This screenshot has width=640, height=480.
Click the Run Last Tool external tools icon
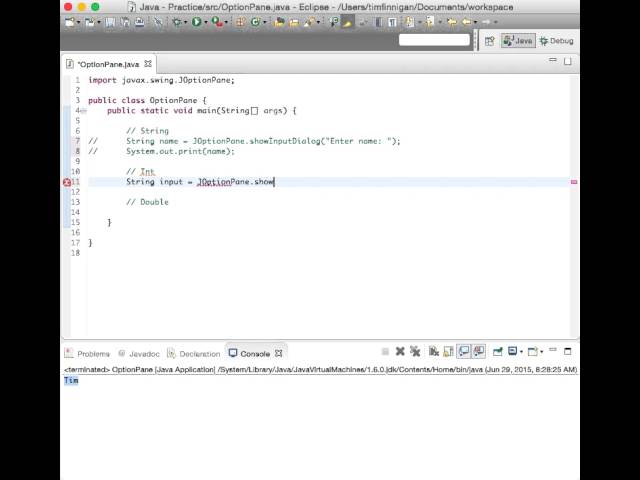pos(216,22)
